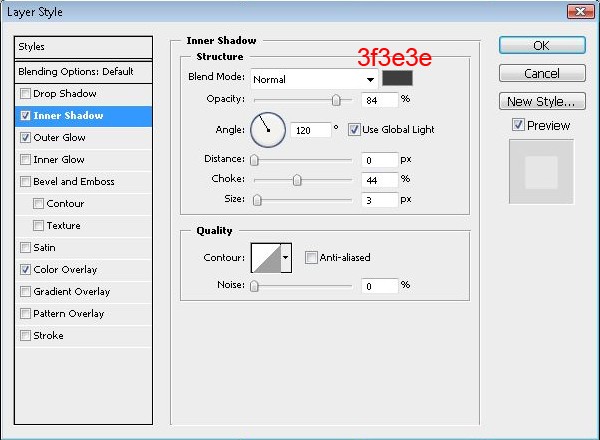Click the Choke value field
This screenshot has height=440, width=600.
(x=380, y=180)
